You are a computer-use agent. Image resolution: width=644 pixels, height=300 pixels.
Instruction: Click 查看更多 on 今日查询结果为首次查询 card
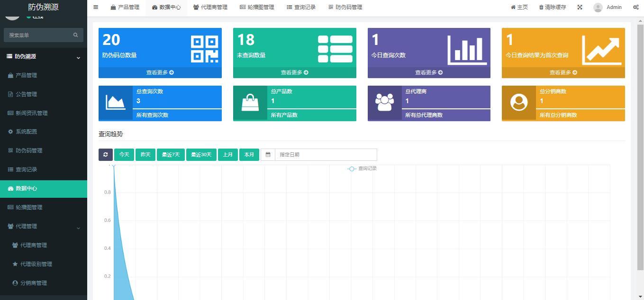[x=563, y=72]
